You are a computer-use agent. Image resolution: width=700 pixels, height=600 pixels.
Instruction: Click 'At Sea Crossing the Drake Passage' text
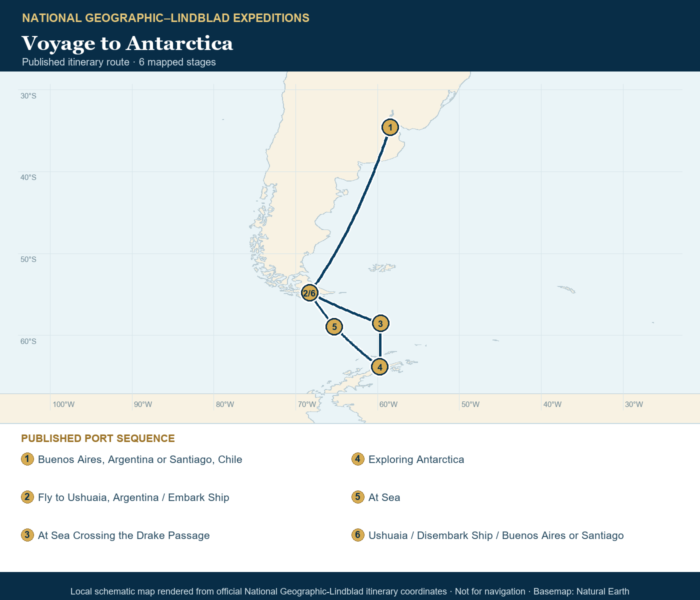pos(124,535)
